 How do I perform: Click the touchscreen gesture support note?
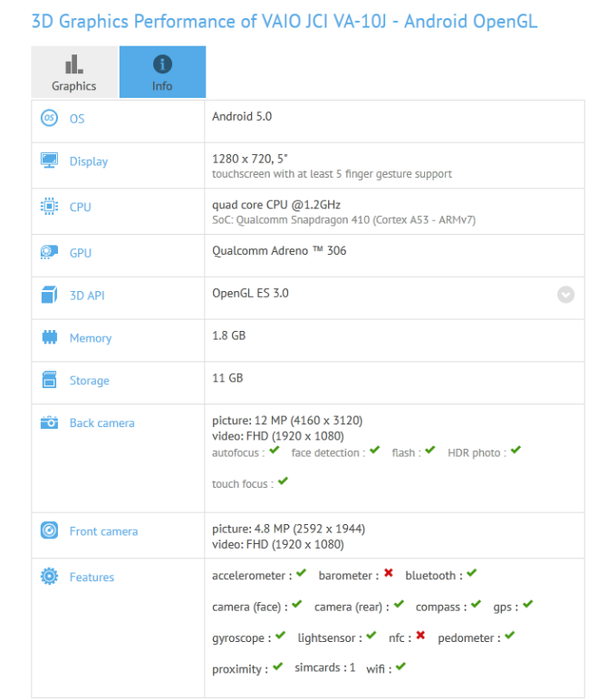coord(332,174)
